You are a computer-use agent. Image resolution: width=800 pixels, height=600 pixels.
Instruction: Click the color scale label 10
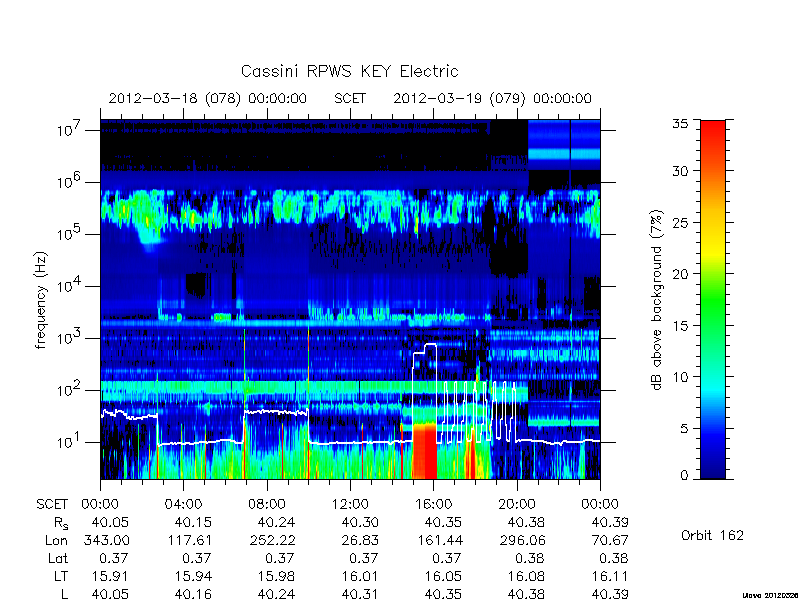point(680,377)
